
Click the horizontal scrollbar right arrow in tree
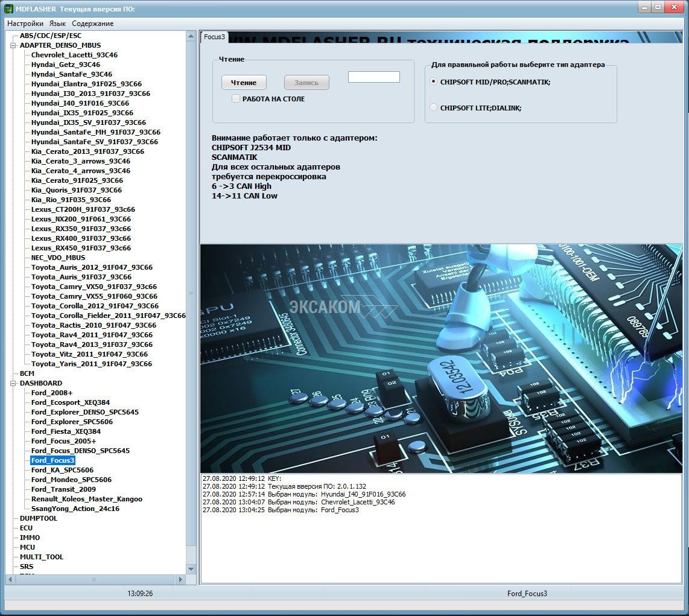coord(180,579)
